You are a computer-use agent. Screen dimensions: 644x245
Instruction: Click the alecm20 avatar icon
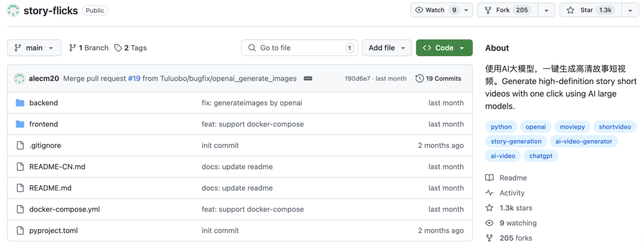coord(19,79)
